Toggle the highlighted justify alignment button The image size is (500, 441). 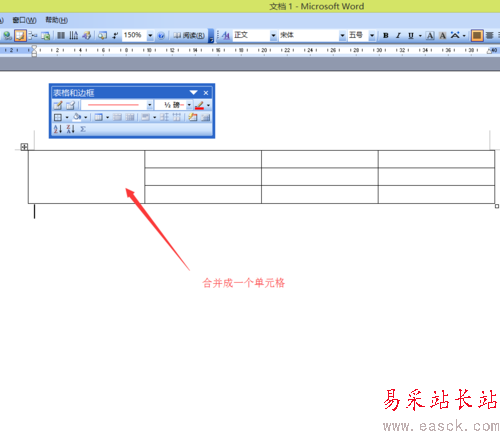477,35
